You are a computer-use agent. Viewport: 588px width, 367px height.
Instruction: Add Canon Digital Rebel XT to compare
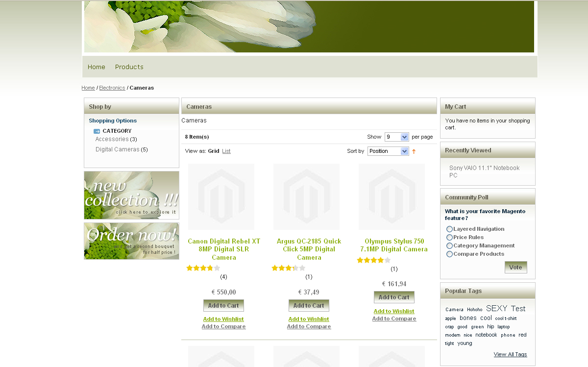click(223, 327)
